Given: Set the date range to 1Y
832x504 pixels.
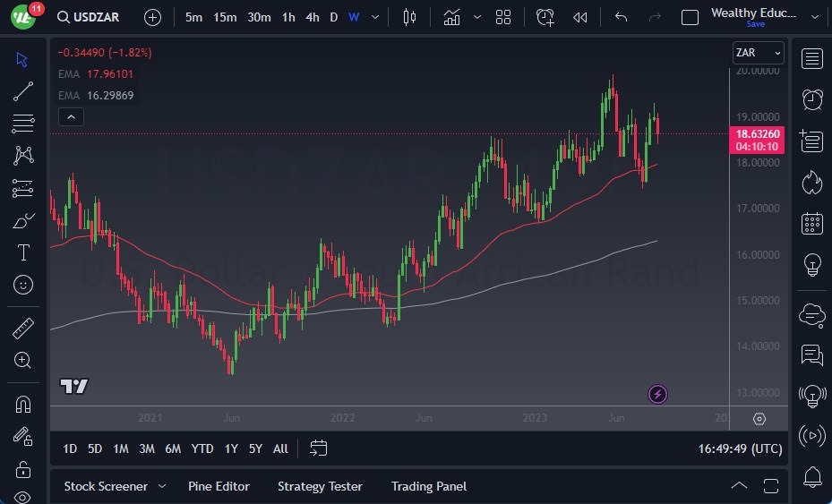Looking at the screenshot, I should pyautogui.click(x=231, y=448).
